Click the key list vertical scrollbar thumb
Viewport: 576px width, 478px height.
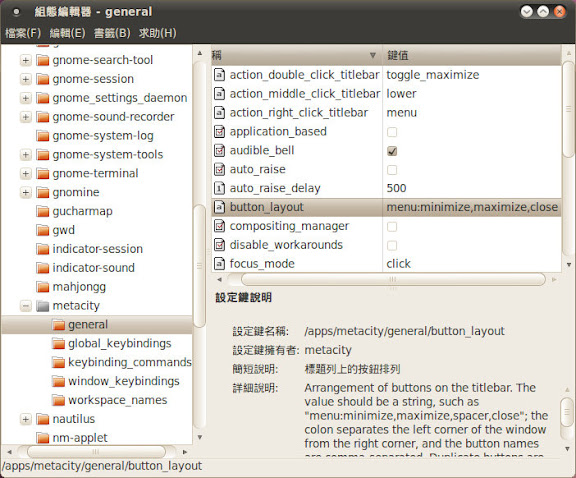(x=569, y=109)
